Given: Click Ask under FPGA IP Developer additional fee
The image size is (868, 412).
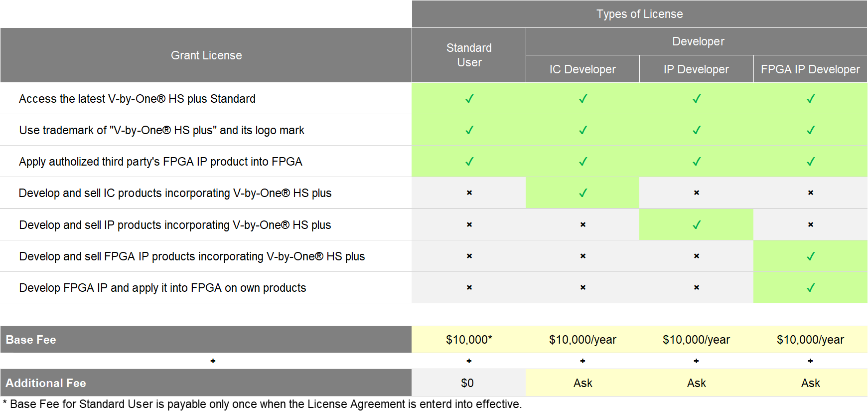Looking at the screenshot, I should (x=810, y=383).
